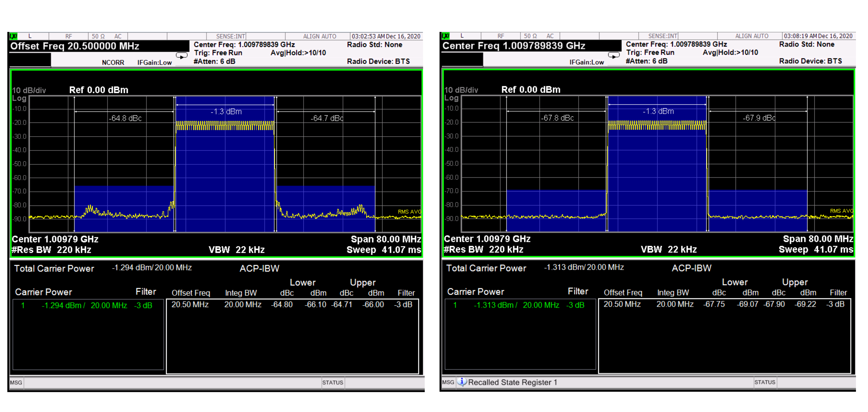Click the -64.71 upper dBc table cell

[x=342, y=305]
